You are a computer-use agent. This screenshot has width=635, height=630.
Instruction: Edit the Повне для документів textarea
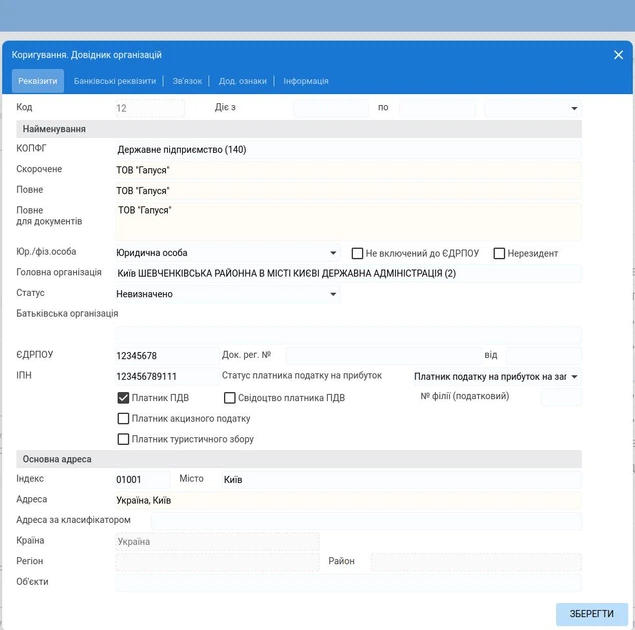[x=348, y=222]
